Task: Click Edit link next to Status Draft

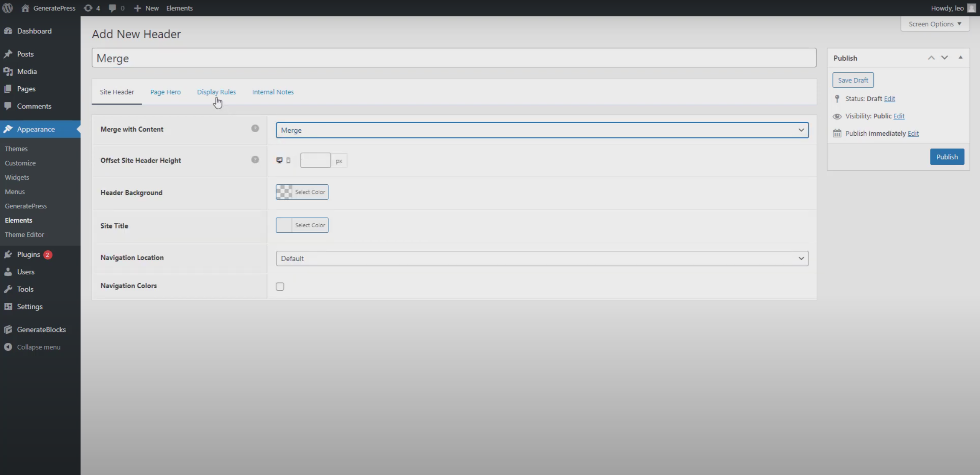Action: coord(889,99)
